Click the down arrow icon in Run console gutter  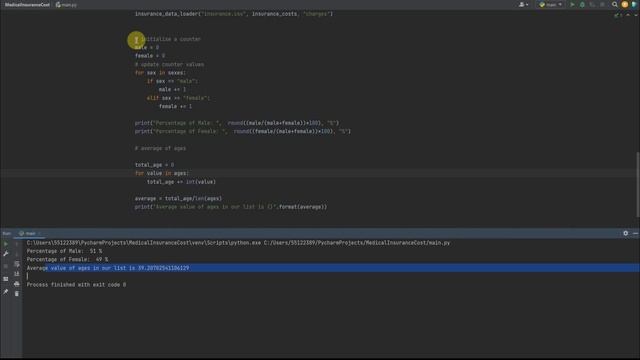[17, 254]
